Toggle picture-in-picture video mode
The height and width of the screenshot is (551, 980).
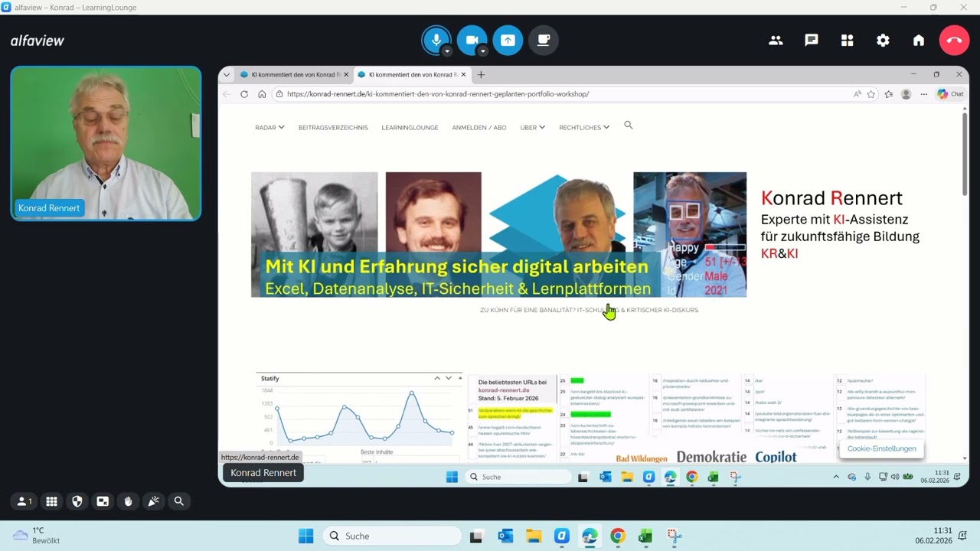(x=103, y=501)
